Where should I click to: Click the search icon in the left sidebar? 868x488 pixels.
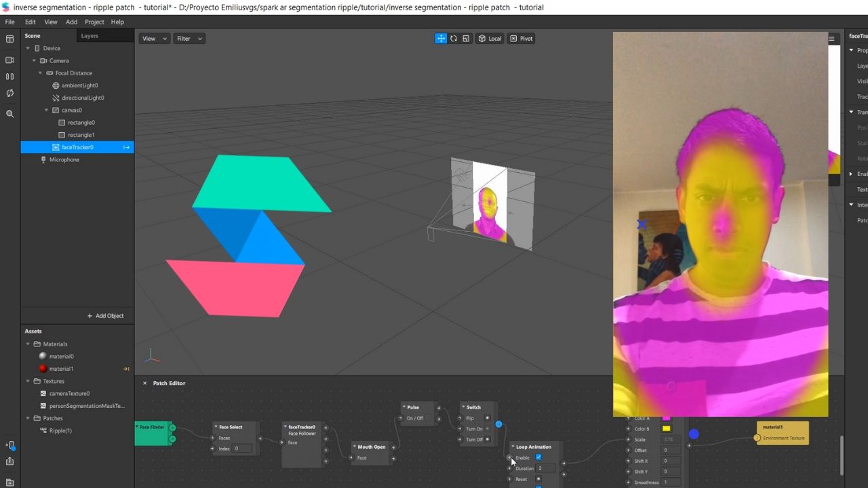click(x=9, y=113)
